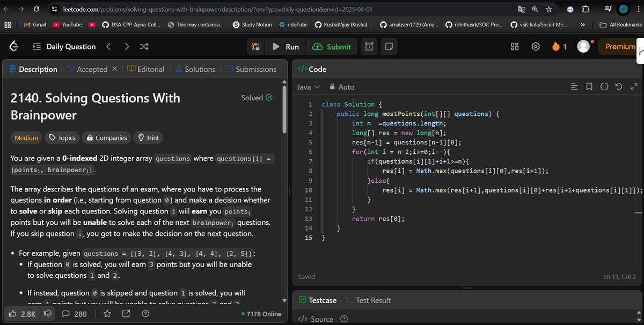This screenshot has width=644, height=325.
Task: Click the zoom magnifier icon in address bar
Action: (x=535, y=9)
